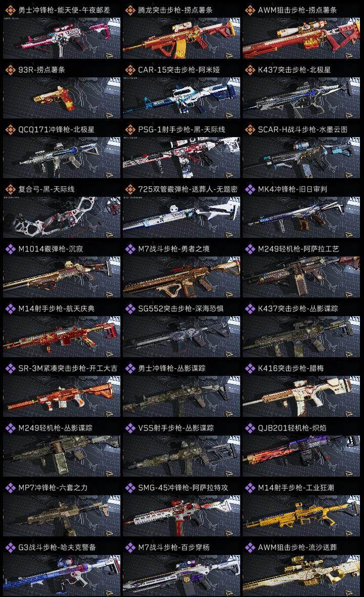Click the orange rarity icon beside 93R-捞点薯条
Image resolution: width=364 pixels, height=597 pixels.
pyautogui.click(x=10, y=70)
